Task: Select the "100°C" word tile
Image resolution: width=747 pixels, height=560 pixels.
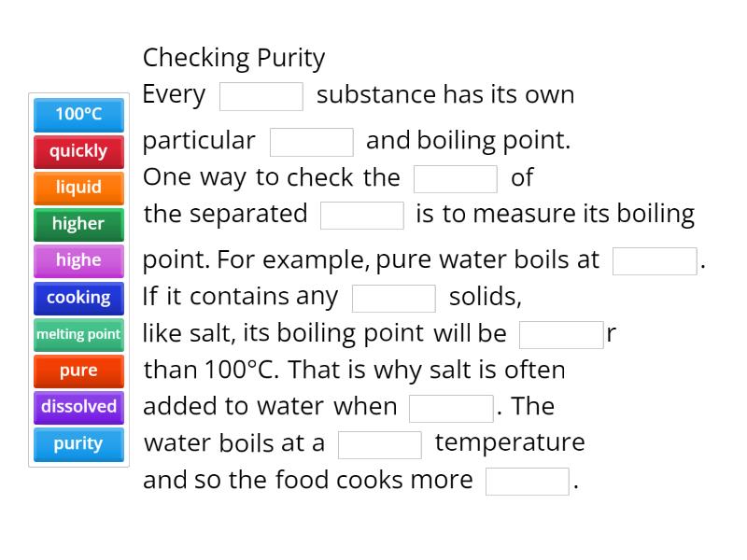Action: tap(78, 115)
